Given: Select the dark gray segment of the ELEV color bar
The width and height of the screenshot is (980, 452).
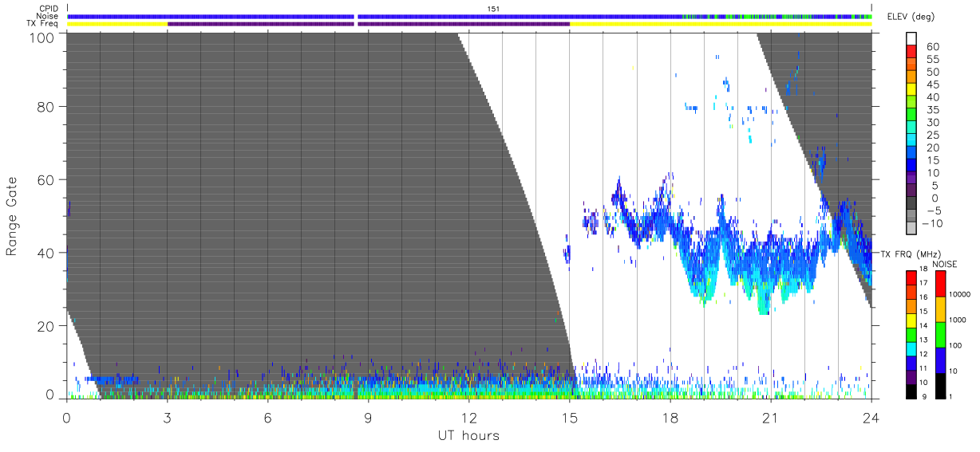Looking at the screenshot, I should [911, 204].
